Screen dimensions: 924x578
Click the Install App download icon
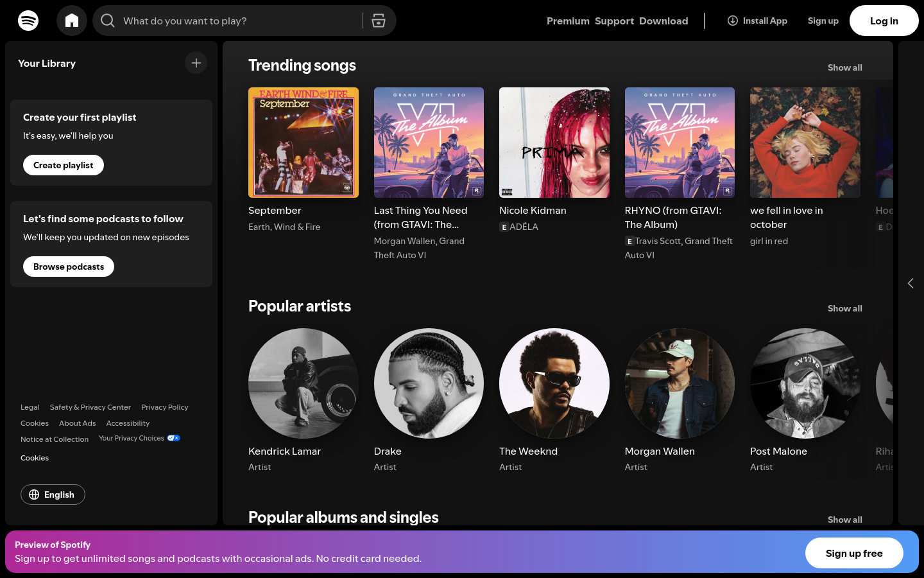coord(732,21)
